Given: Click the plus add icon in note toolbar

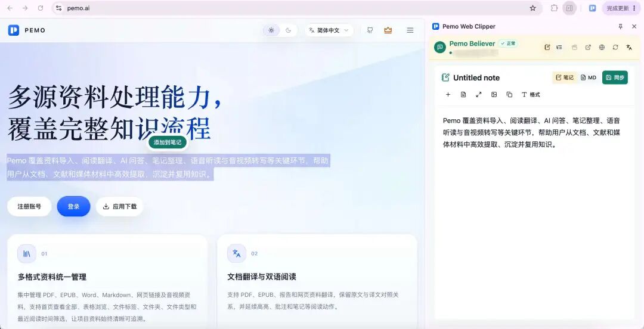Looking at the screenshot, I should [x=448, y=95].
